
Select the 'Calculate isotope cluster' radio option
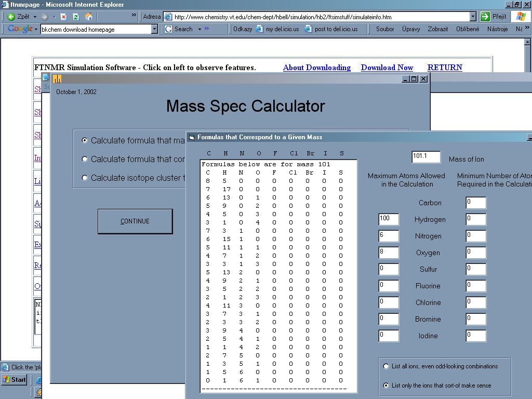tap(85, 178)
